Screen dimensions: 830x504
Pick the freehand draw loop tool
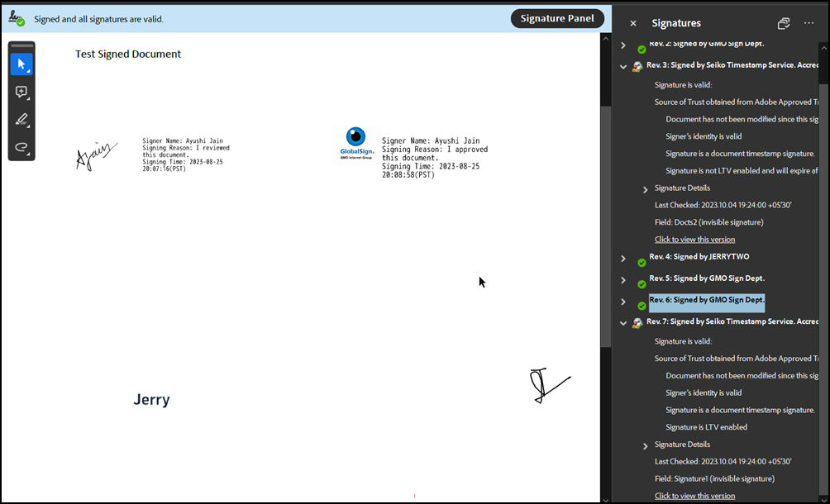(21, 147)
